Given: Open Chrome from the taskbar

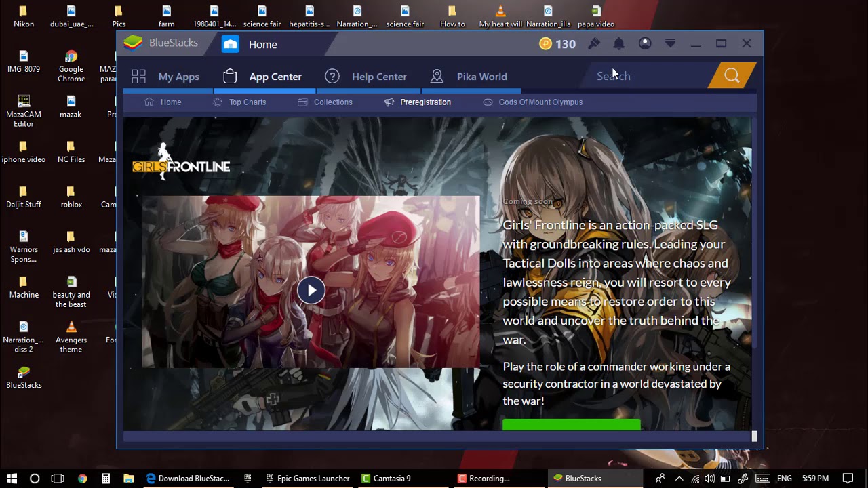Looking at the screenshot, I should [x=82, y=478].
